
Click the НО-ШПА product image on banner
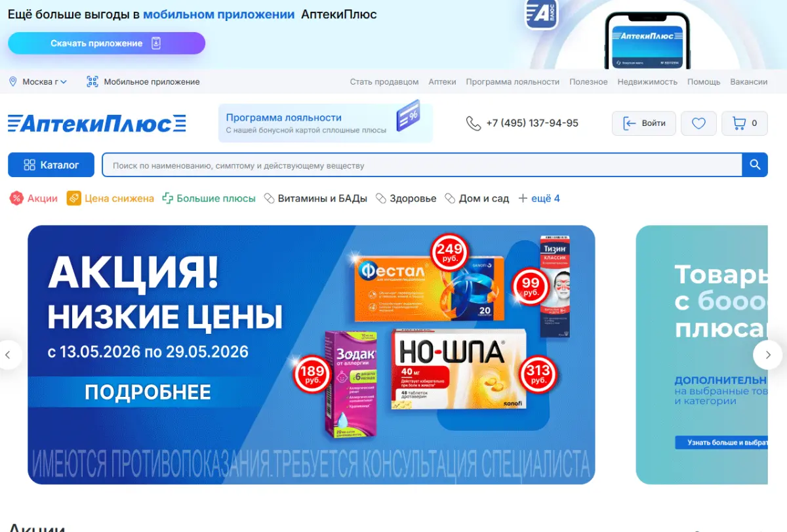click(x=458, y=369)
